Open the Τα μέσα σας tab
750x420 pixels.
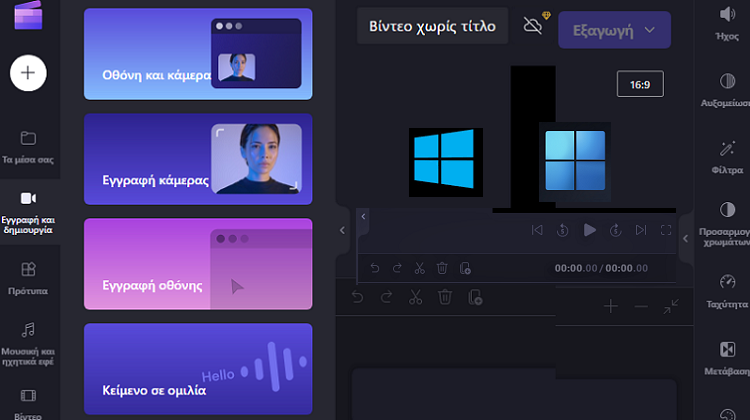point(28,147)
